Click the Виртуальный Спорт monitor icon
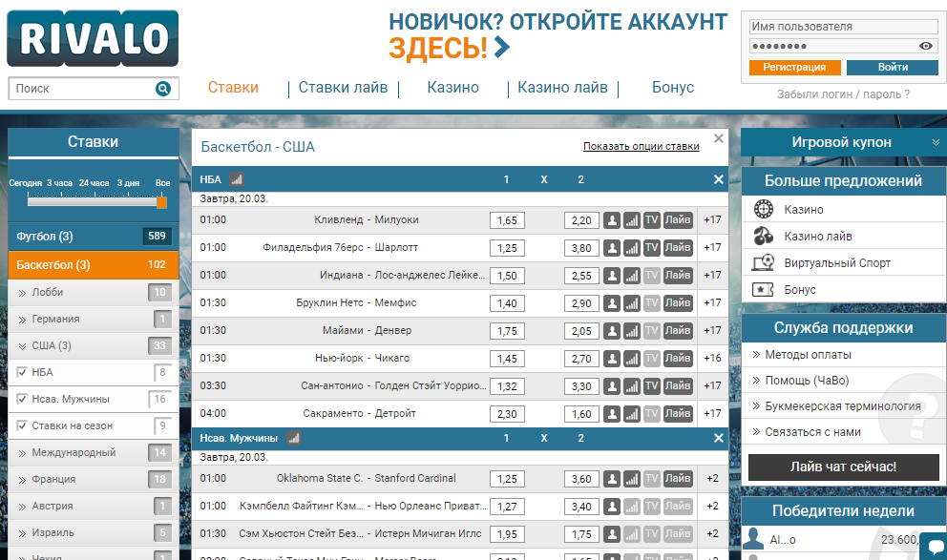This screenshot has height=560, width=947. pyautogui.click(x=764, y=262)
